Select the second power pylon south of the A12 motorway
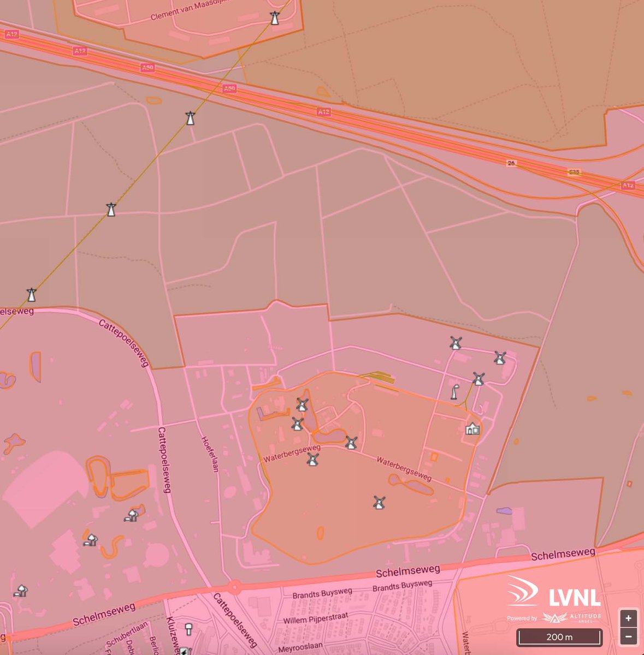644x655 pixels. click(x=111, y=210)
